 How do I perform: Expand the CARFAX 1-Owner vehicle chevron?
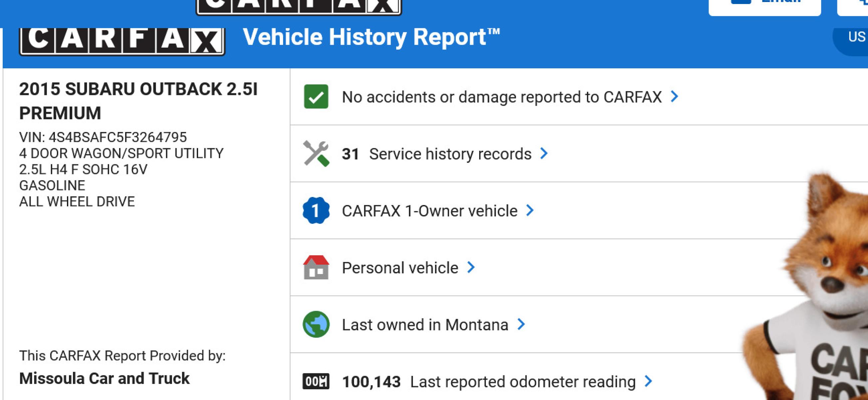(530, 210)
